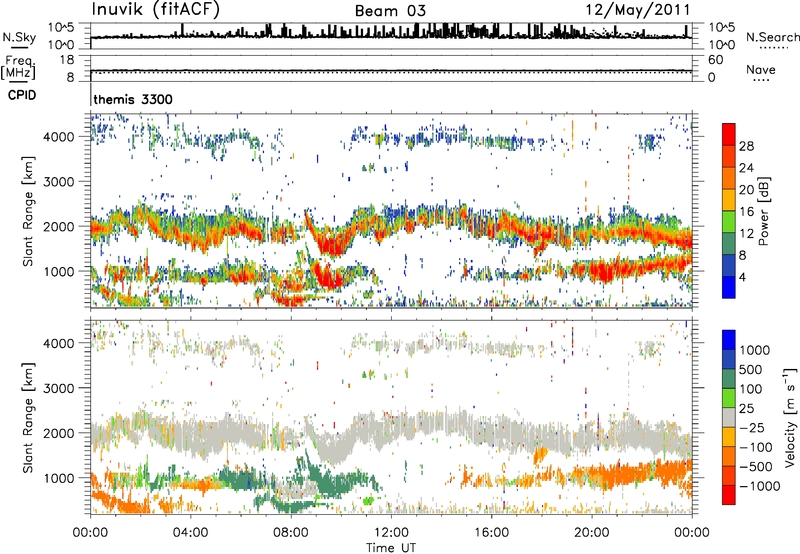Click the '16:00' time axis label

coord(491,533)
